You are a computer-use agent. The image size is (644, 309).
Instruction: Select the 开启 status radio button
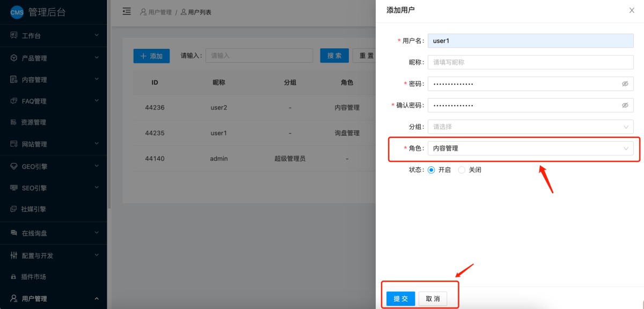[x=431, y=170]
